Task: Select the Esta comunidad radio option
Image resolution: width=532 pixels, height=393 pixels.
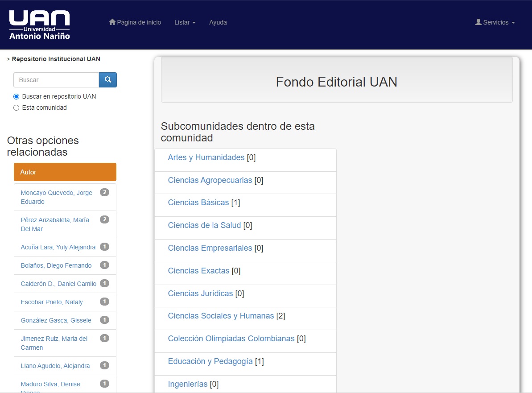Action: coord(16,108)
